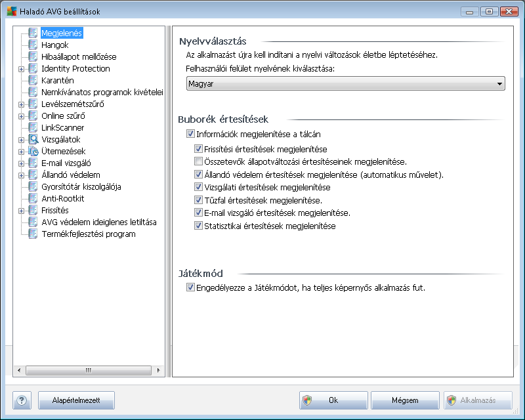This screenshot has height=420, width=525.
Task: Click the shield icon on the Alkalmazás button
Action: pos(451,400)
